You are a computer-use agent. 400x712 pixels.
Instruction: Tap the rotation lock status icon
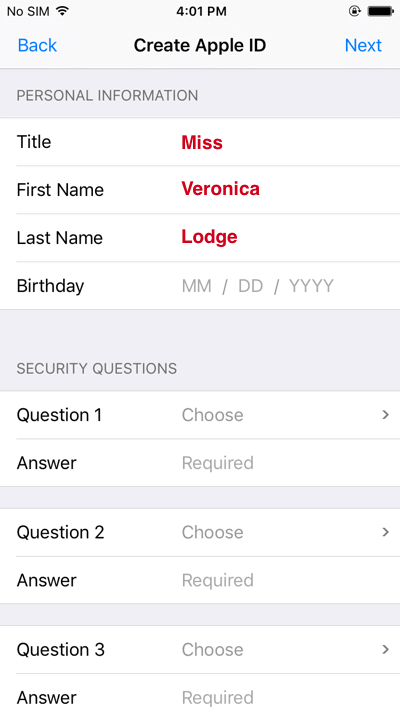pos(355,11)
